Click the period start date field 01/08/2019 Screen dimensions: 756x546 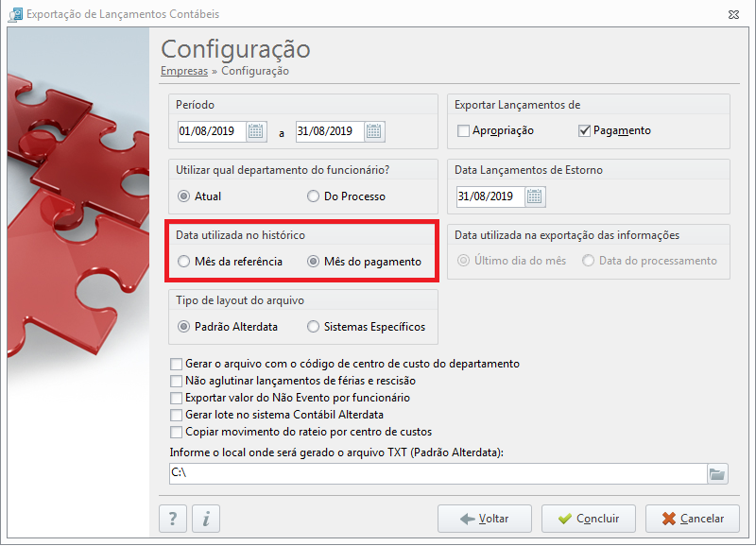tap(212, 131)
